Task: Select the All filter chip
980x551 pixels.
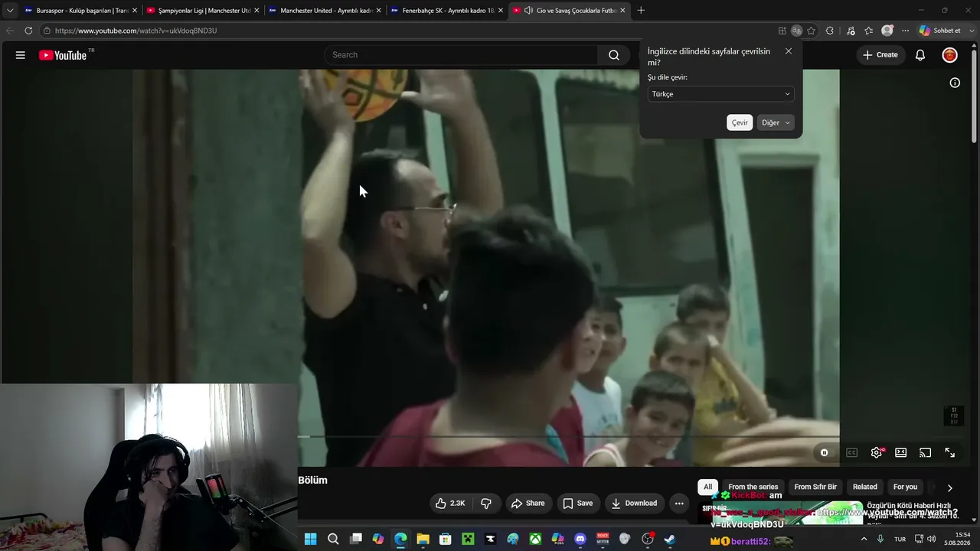Action: coord(707,487)
